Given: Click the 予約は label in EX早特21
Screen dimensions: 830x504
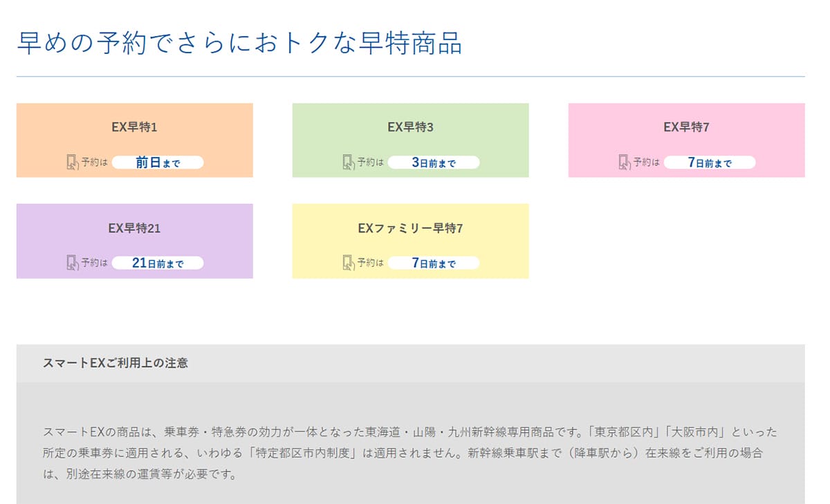Looking at the screenshot, I should coord(95,263).
